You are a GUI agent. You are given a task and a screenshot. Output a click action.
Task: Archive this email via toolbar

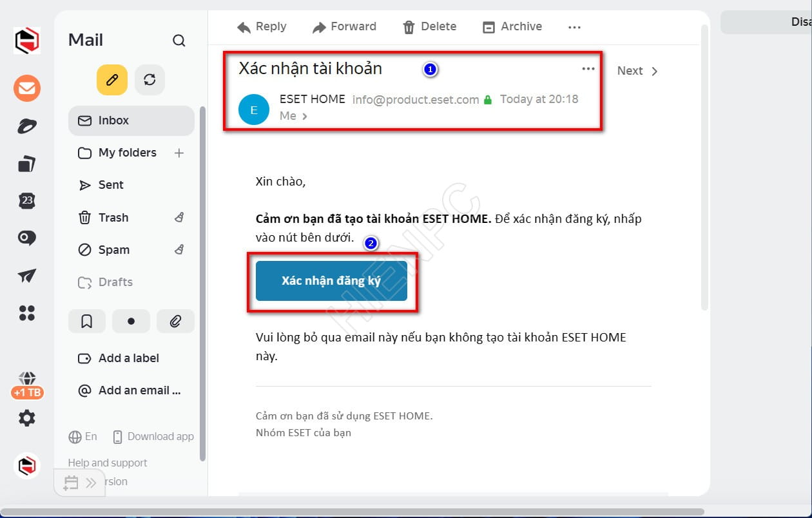(x=512, y=26)
